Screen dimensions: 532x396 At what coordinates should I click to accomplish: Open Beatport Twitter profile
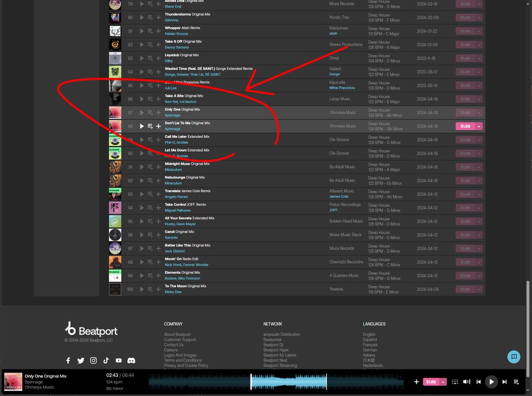click(81, 360)
